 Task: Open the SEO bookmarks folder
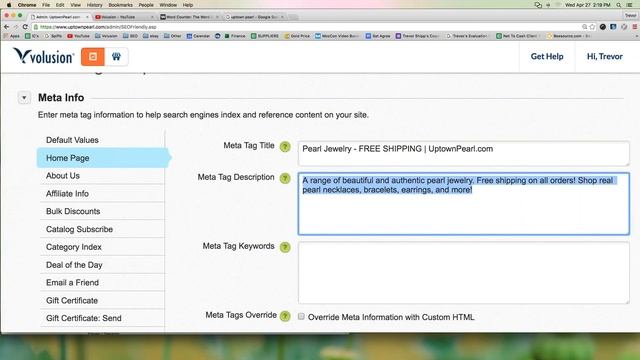131,36
